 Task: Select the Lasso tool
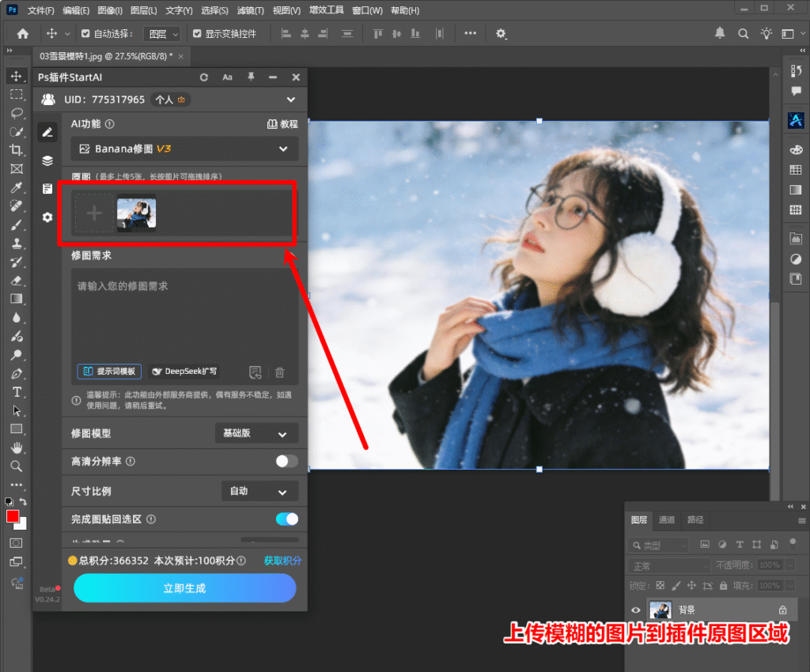(x=17, y=113)
